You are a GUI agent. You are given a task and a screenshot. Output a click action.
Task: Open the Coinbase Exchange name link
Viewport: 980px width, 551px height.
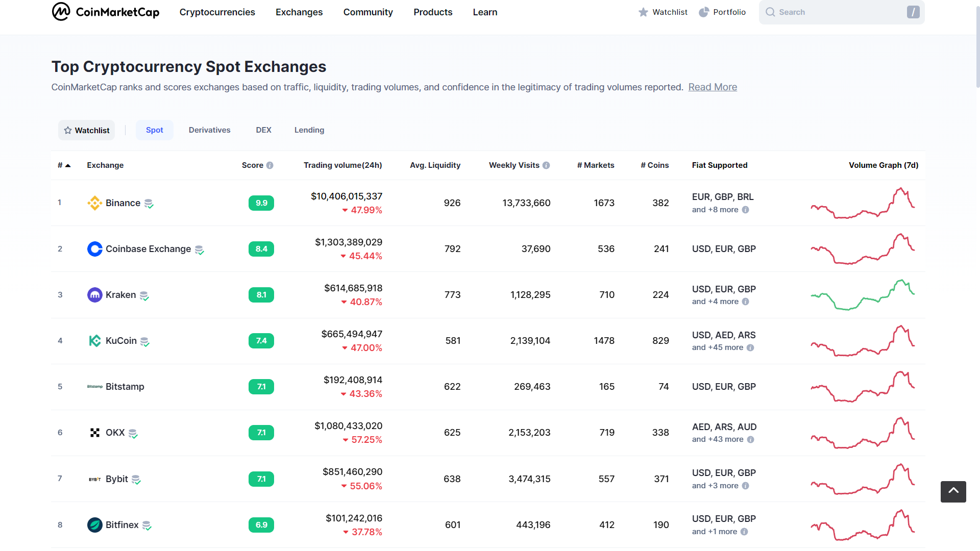coord(148,249)
